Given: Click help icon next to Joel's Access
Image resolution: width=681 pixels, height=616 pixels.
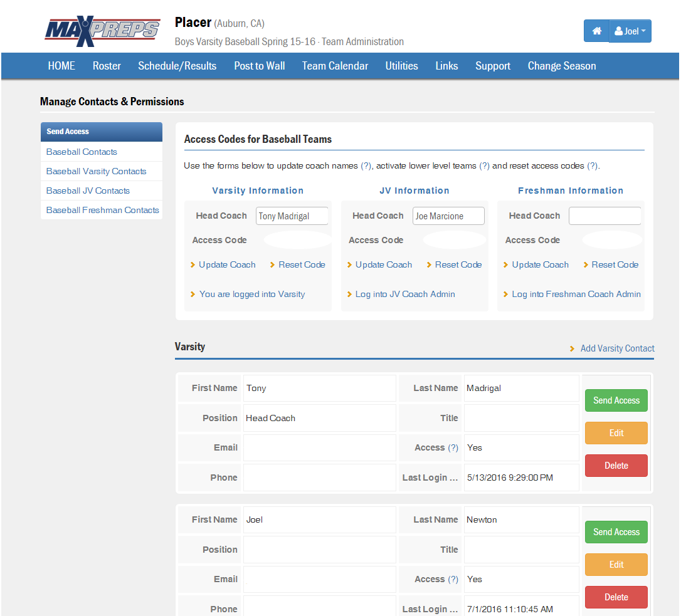Looking at the screenshot, I should pos(453,580).
